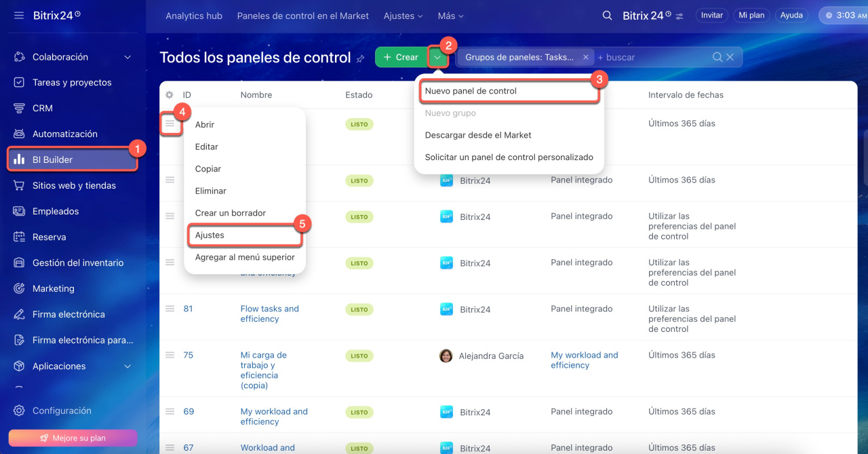The width and height of the screenshot is (868, 454).
Task: Clear search field with the X icon
Action: click(730, 58)
